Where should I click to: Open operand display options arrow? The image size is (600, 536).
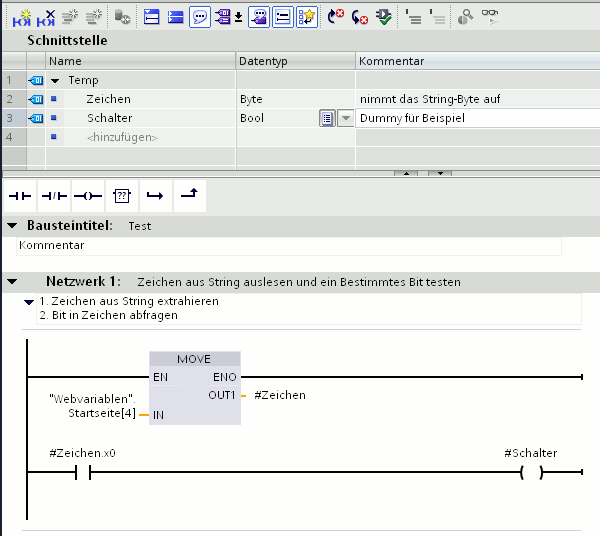[x=238, y=17]
